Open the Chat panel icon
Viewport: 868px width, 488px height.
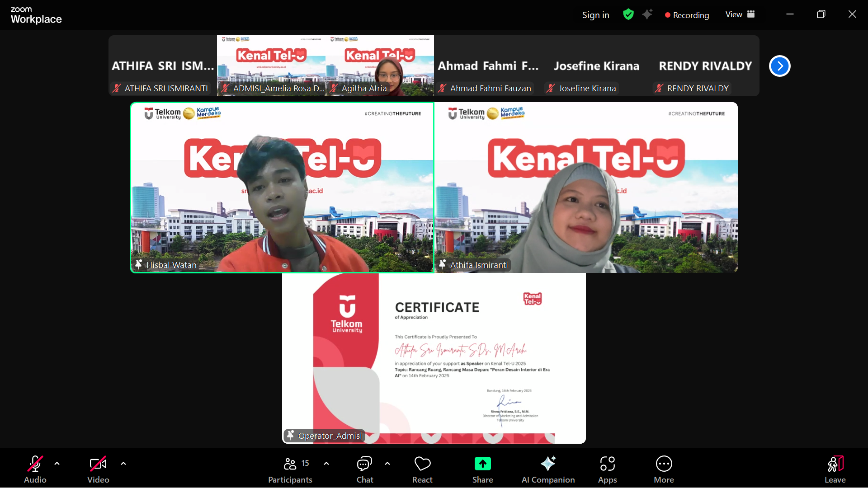tap(364, 464)
